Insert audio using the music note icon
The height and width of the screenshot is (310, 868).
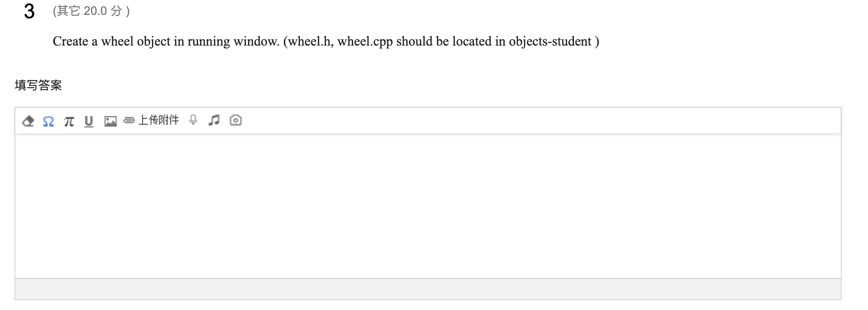[x=214, y=120]
